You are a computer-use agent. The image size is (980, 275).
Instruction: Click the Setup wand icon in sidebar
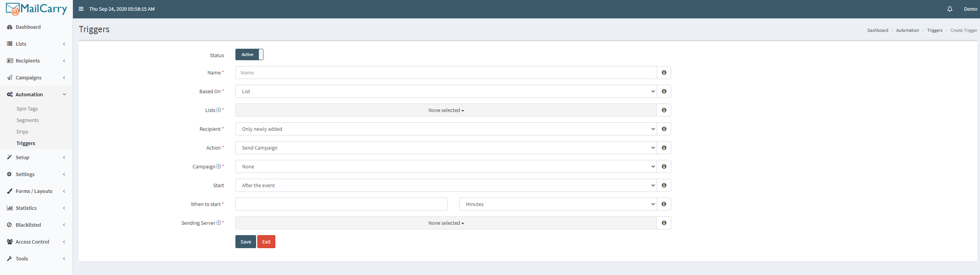[10, 157]
